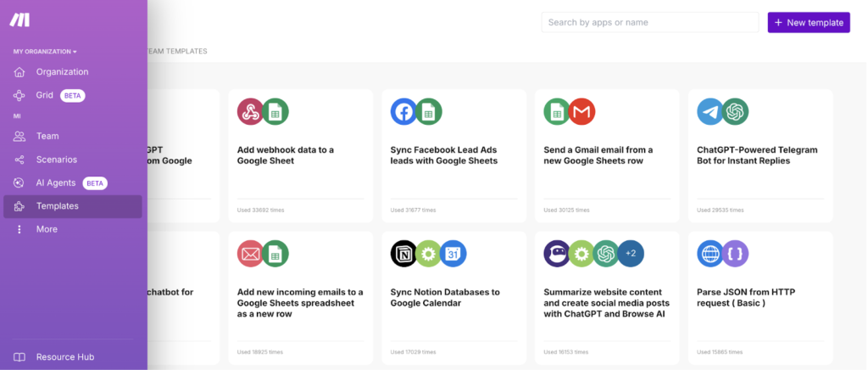Expand the +2 more apps badge
The width and height of the screenshot is (868, 370).
point(629,254)
